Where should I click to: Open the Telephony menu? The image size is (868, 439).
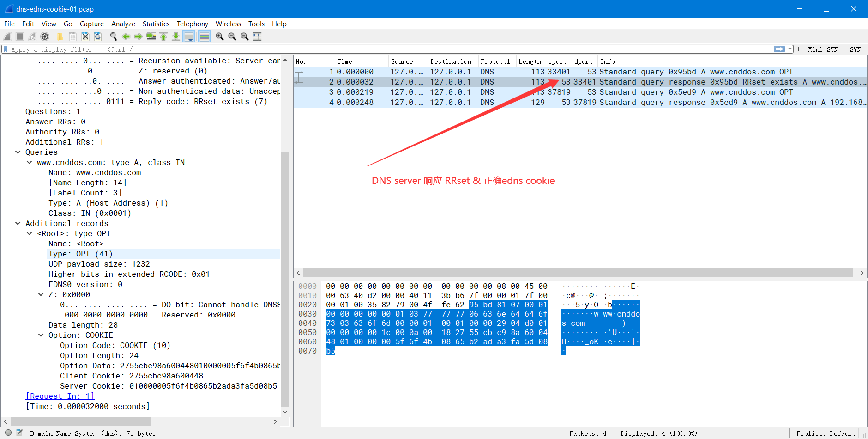192,24
